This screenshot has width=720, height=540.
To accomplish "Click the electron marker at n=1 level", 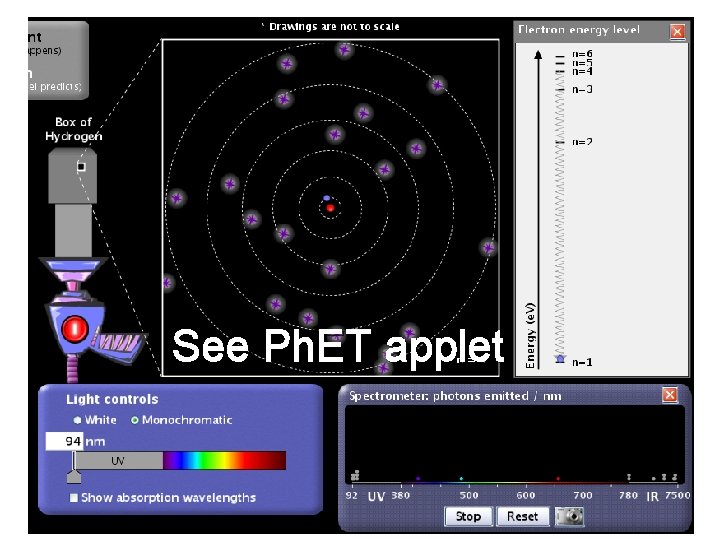I will coord(560,359).
